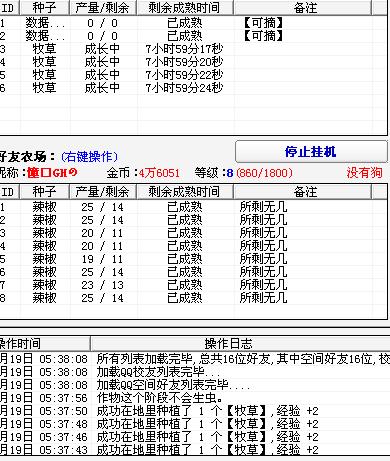Click the friend nickname in red

coord(52,173)
